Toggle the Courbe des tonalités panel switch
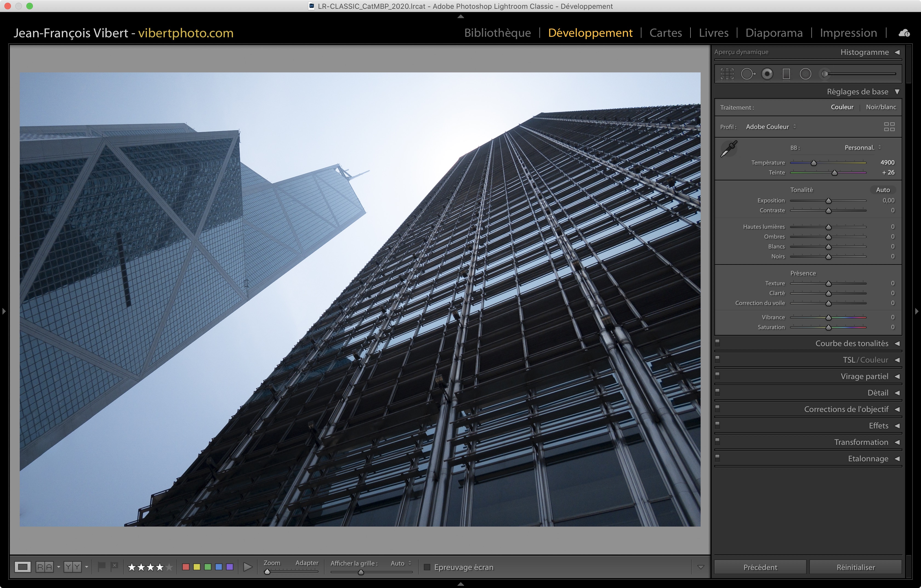This screenshot has width=921, height=588. [718, 343]
